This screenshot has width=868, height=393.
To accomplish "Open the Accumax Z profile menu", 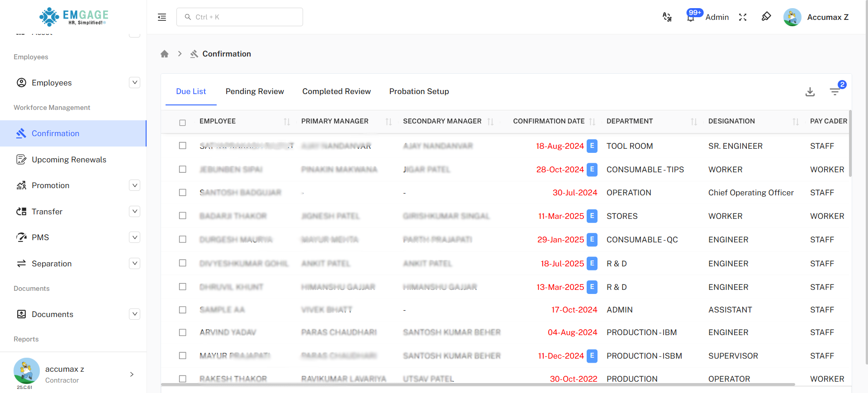I will (x=816, y=17).
